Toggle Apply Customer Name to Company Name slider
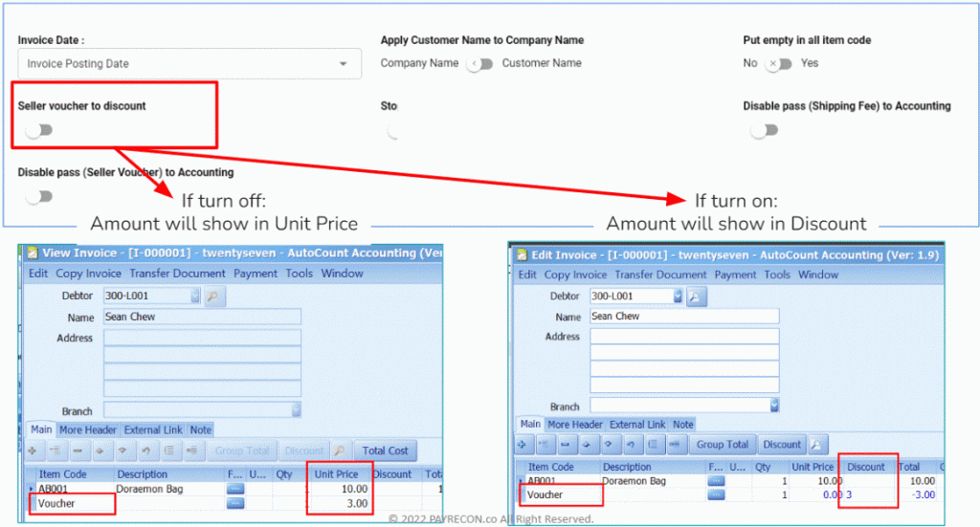This screenshot has width=980, height=527. [x=480, y=64]
